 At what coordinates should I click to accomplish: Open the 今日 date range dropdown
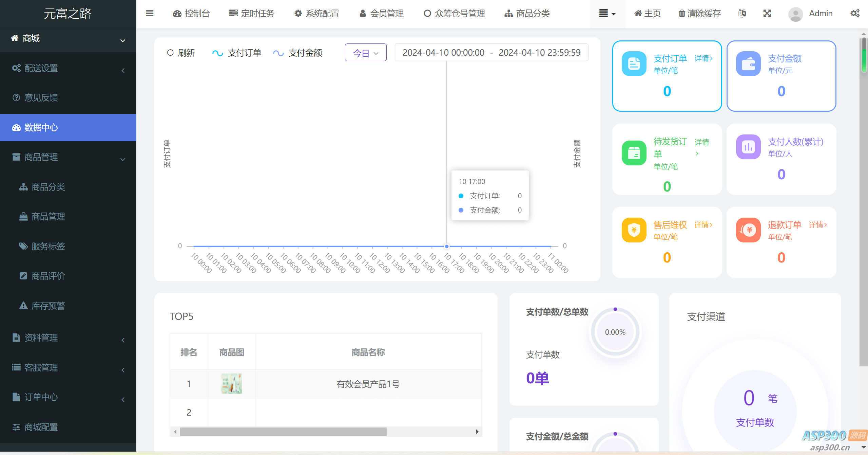365,53
